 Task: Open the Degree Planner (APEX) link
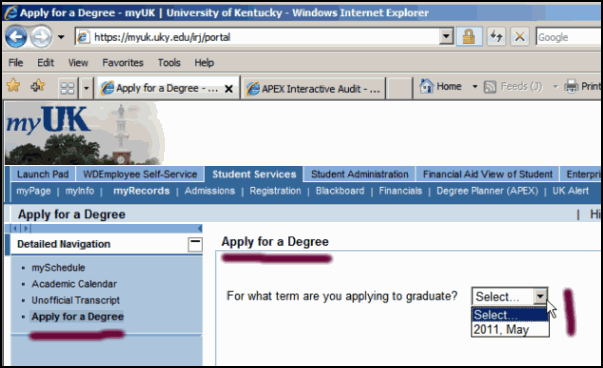click(487, 191)
